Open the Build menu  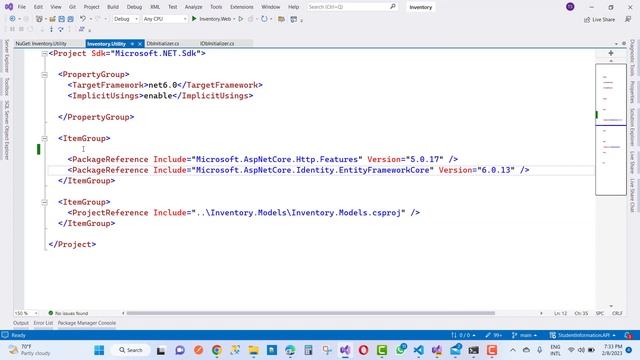pyautogui.click(x=113, y=7)
